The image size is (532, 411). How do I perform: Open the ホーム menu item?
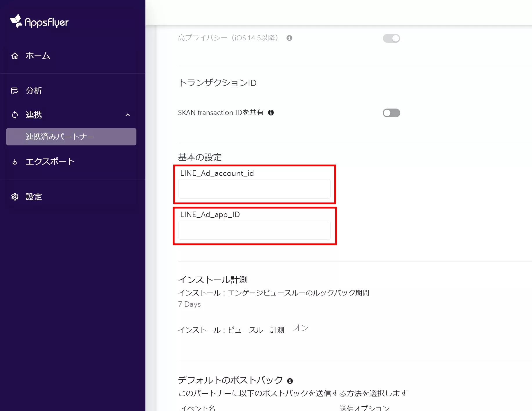coord(38,56)
